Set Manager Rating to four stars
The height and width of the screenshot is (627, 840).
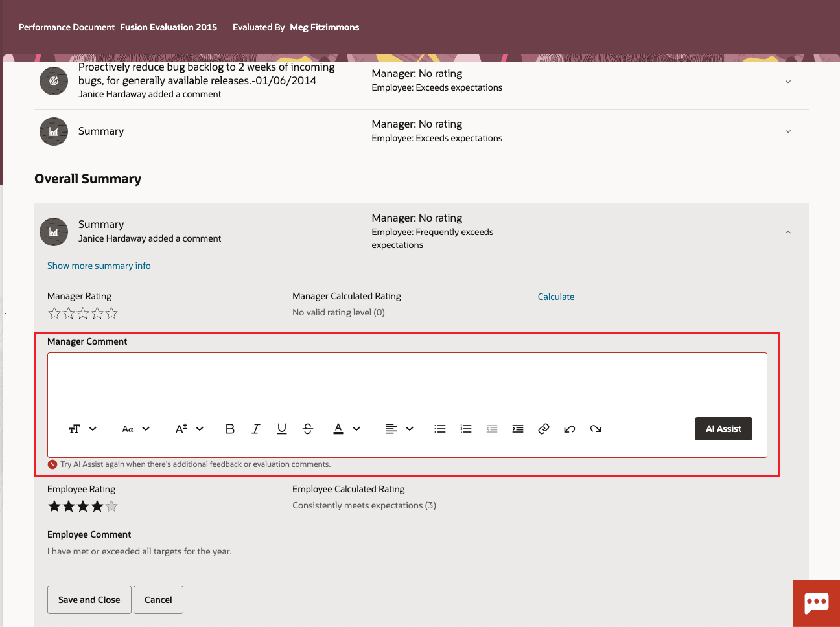pos(97,313)
